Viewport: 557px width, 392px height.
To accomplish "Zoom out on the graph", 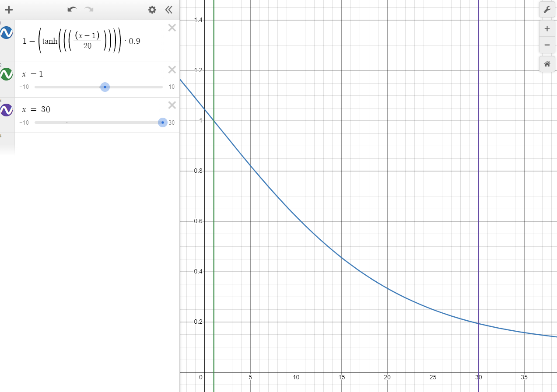I will click(x=547, y=45).
